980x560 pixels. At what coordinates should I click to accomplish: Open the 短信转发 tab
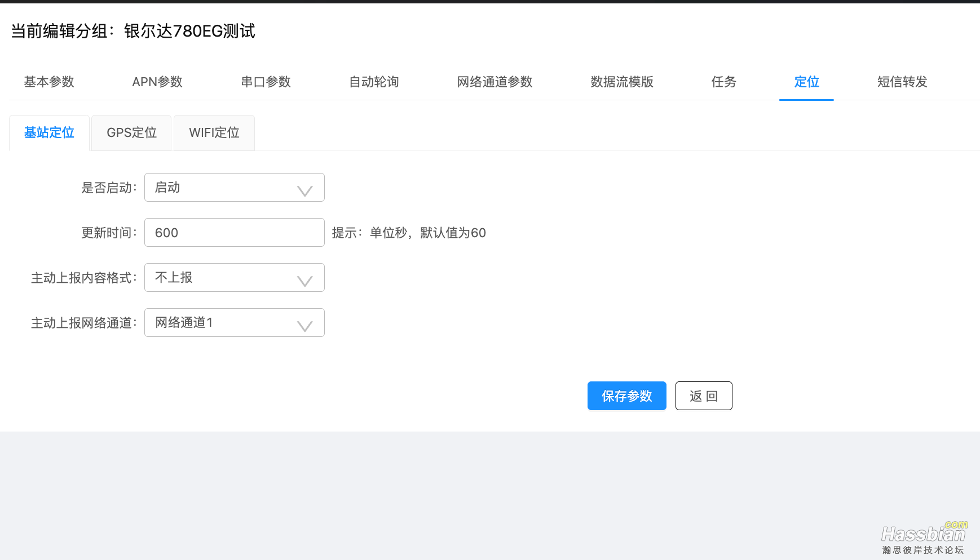point(902,82)
